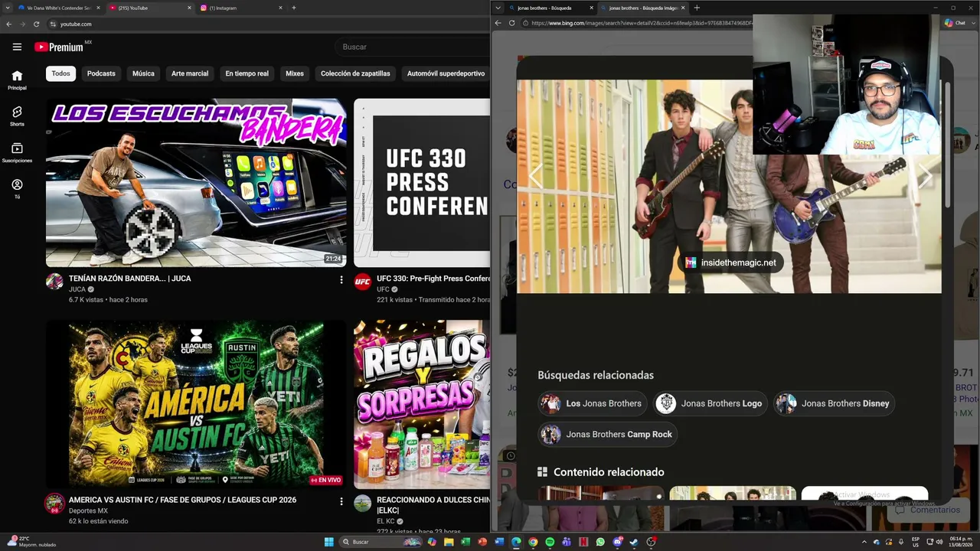Viewport: 980px width, 551px height.
Task: Select the Música filter chip
Action: (x=143, y=73)
